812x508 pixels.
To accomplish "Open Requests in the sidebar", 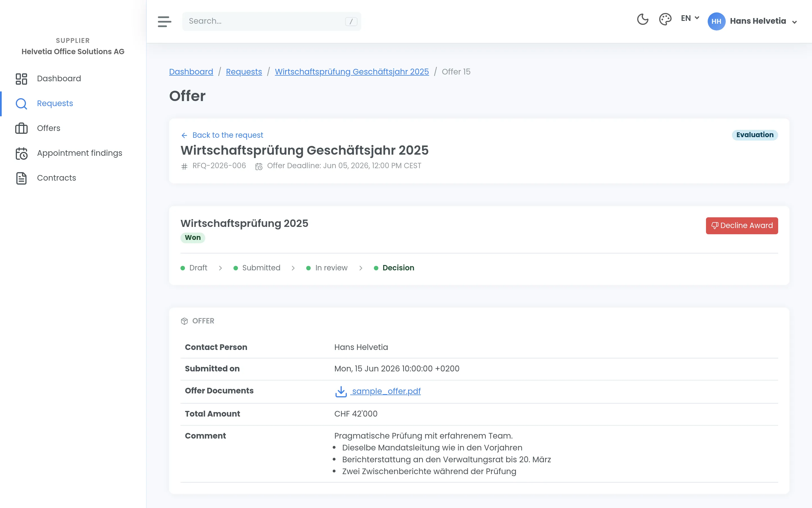I will click(73, 104).
